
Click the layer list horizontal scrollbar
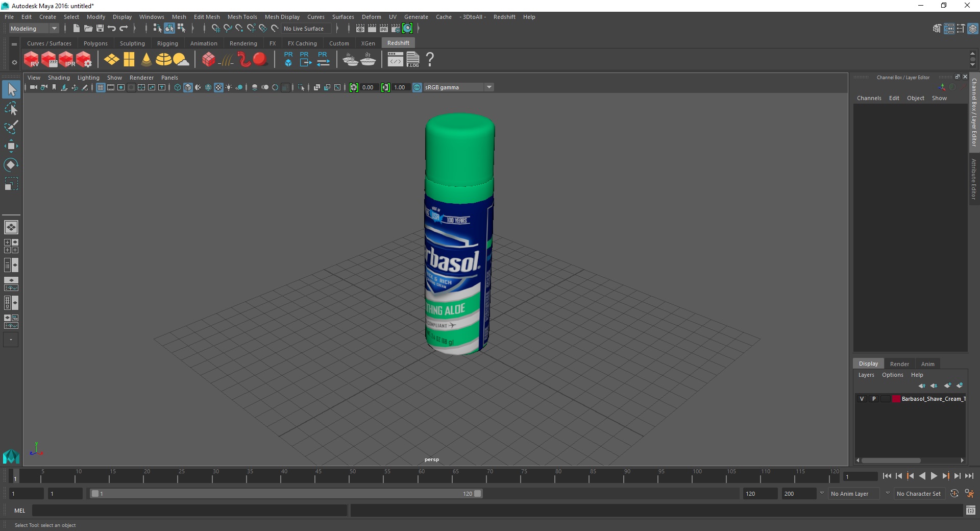[x=891, y=460]
